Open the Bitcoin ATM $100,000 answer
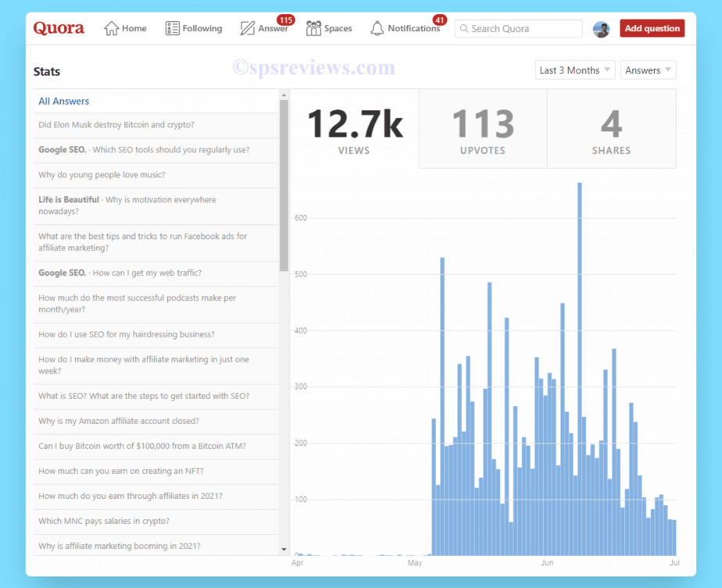Screen dimensions: 722x588 [155, 447]
